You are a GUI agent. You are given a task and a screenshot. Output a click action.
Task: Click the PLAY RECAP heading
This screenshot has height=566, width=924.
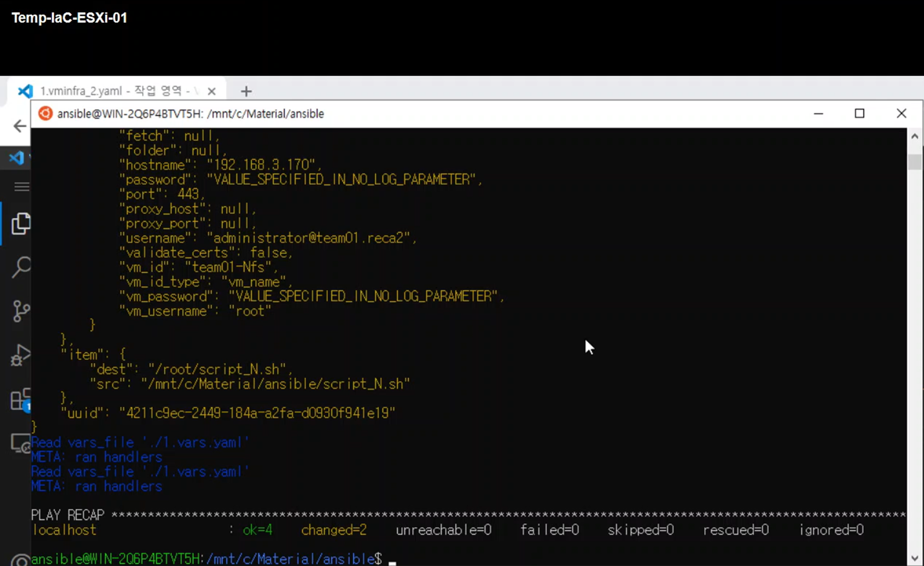(68, 515)
